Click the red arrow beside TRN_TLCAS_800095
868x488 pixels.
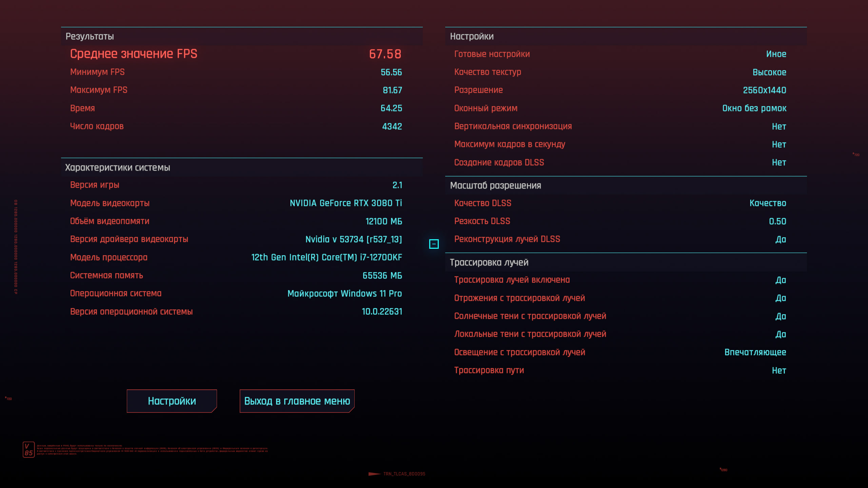coord(374,474)
